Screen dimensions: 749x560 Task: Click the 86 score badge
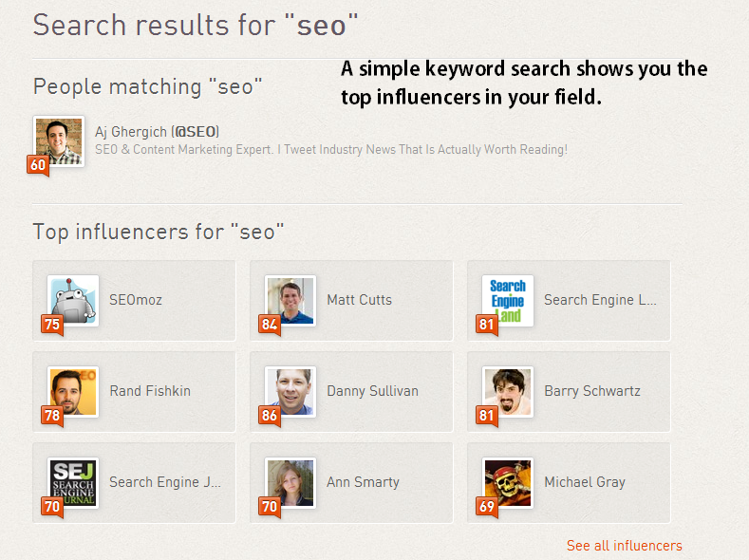click(269, 416)
